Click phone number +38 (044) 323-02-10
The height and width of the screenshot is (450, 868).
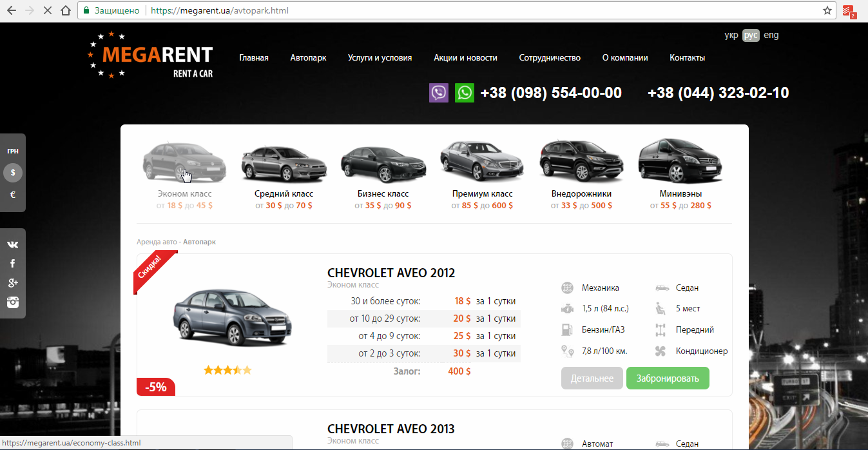tap(718, 93)
